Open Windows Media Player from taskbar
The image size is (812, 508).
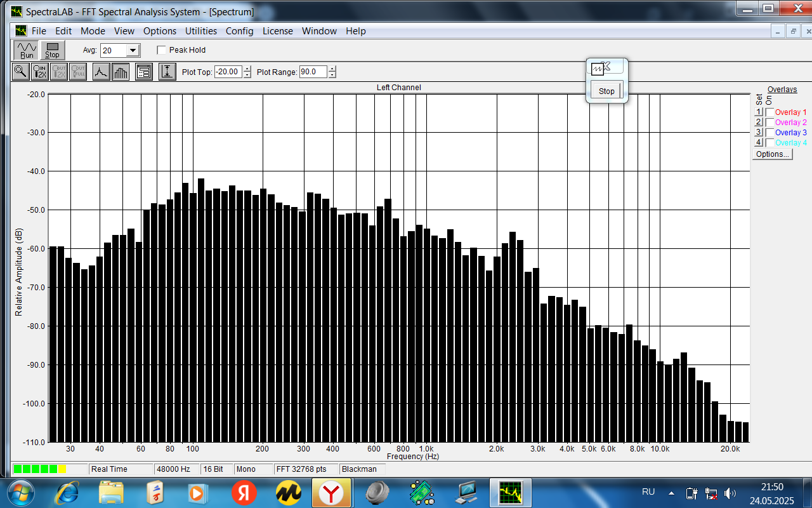click(197, 493)
